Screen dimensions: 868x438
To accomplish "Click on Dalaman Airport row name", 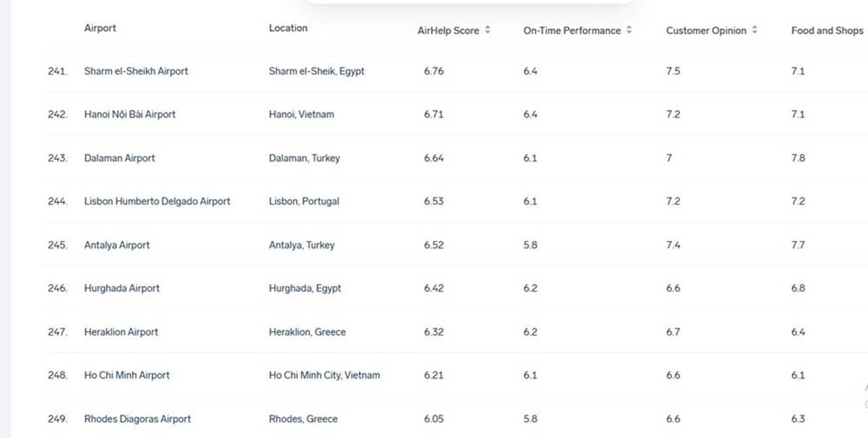I will pos(119,158).
